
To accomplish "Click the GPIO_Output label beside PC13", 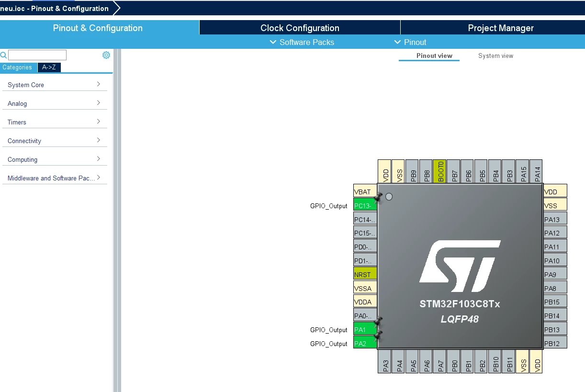I will coord(328,206).
